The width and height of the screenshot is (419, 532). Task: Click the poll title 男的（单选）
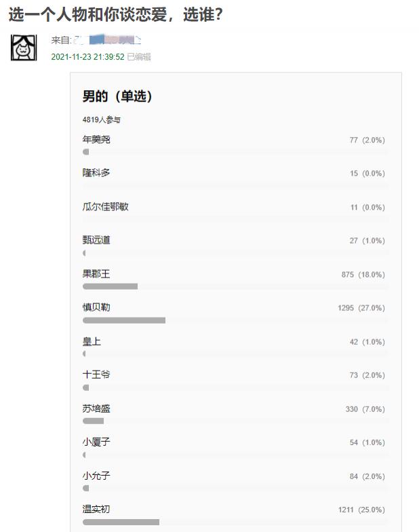117,96
